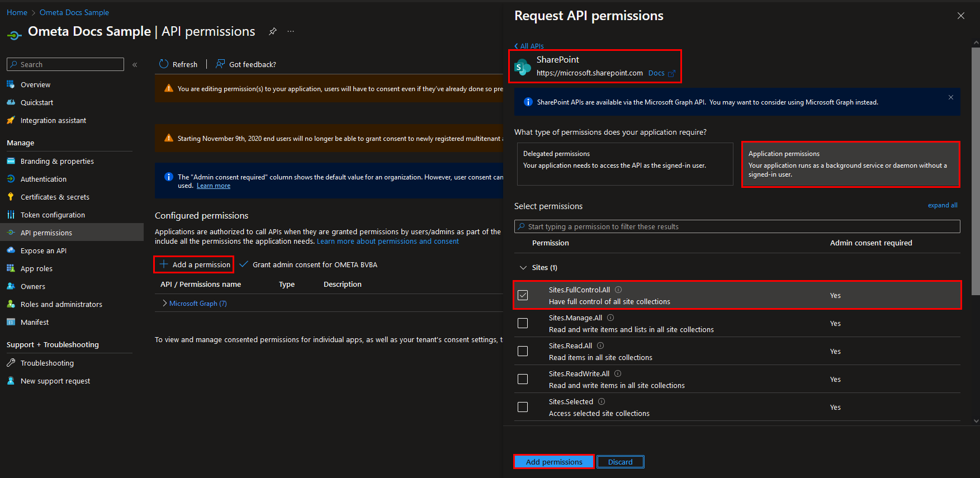Click the Quickstart cloud icon
Image resolution: width=980 pixels, height=478 pixels.
[11, 102]
